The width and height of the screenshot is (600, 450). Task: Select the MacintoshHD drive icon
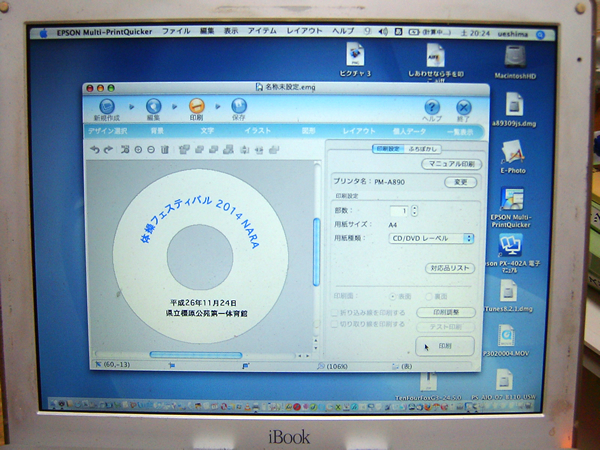click(515, 57)
